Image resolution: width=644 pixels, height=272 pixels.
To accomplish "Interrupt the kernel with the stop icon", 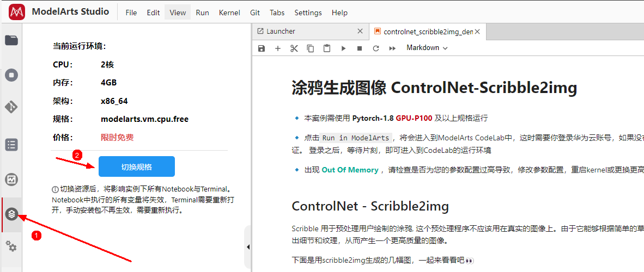I will tap(360, 48).
